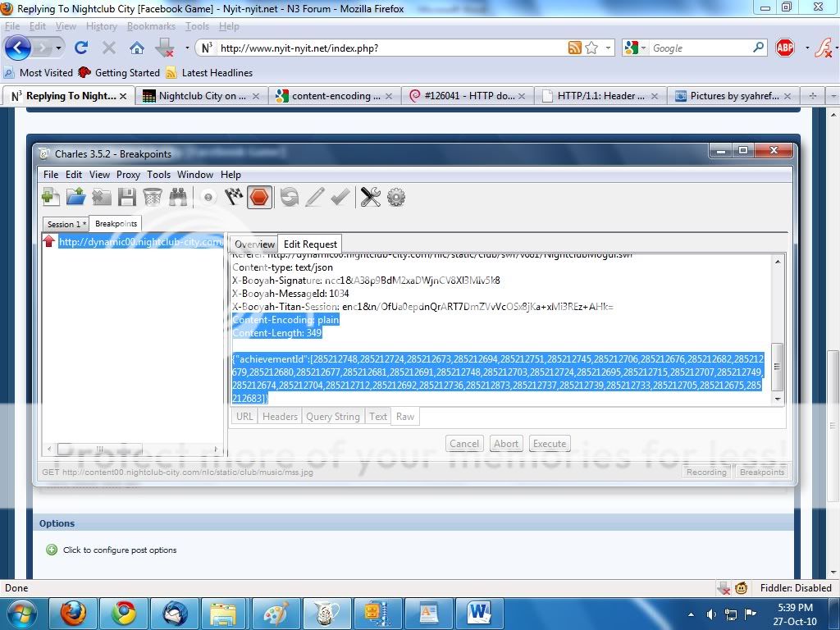The image size is (840, 630).
Task: Click the Clear Session trash icon
Action: pyautogui.click(x=153, y=197)
